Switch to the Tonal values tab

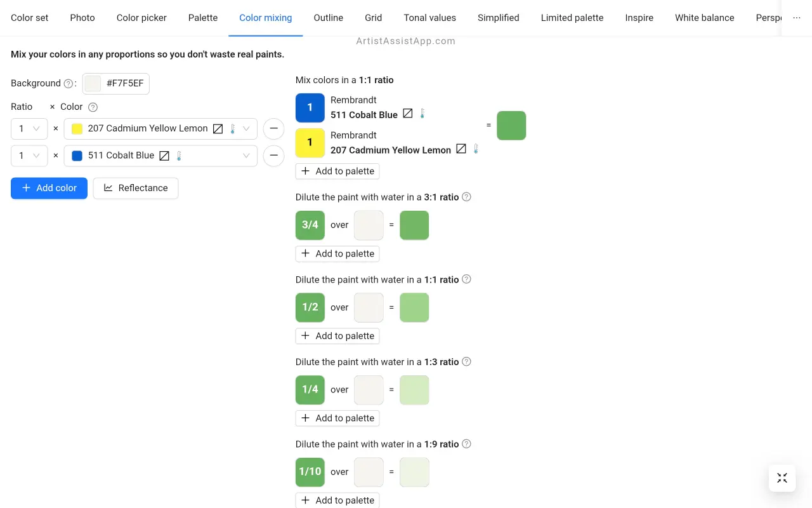pyautogui.click(x=429, y=18)
